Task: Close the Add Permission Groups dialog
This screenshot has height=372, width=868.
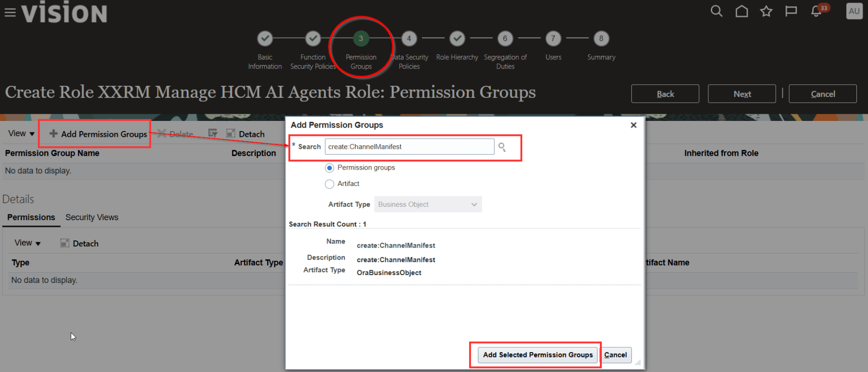Action: click(x=634, y=125)
